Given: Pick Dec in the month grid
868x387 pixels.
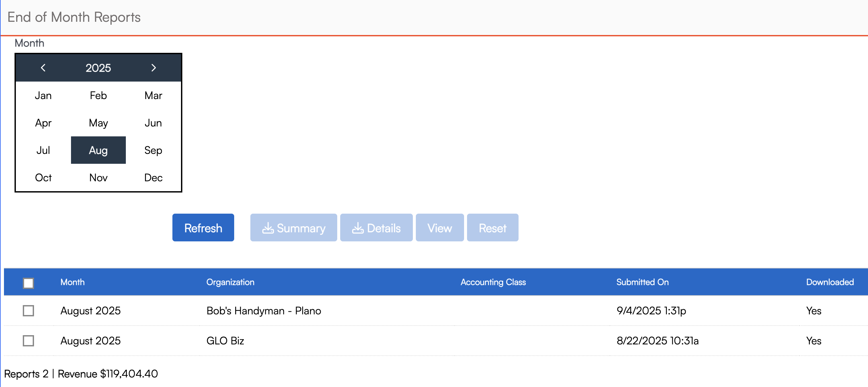Looking at the screenshot, I should (153, 178).
